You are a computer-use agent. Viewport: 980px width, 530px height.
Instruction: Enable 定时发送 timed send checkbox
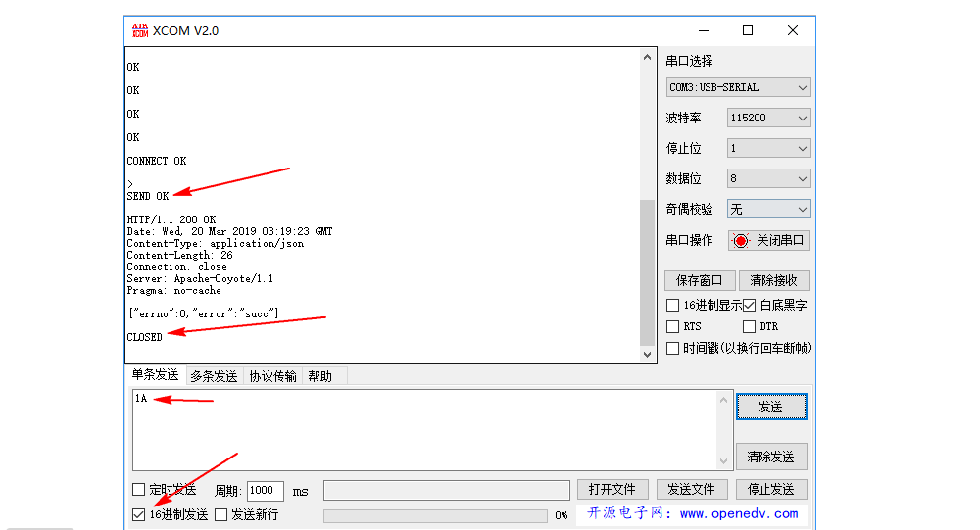(x=139, y=490)
